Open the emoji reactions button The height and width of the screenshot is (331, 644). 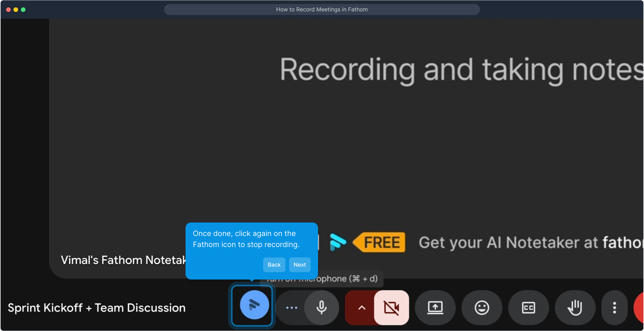tap(482, 308)
